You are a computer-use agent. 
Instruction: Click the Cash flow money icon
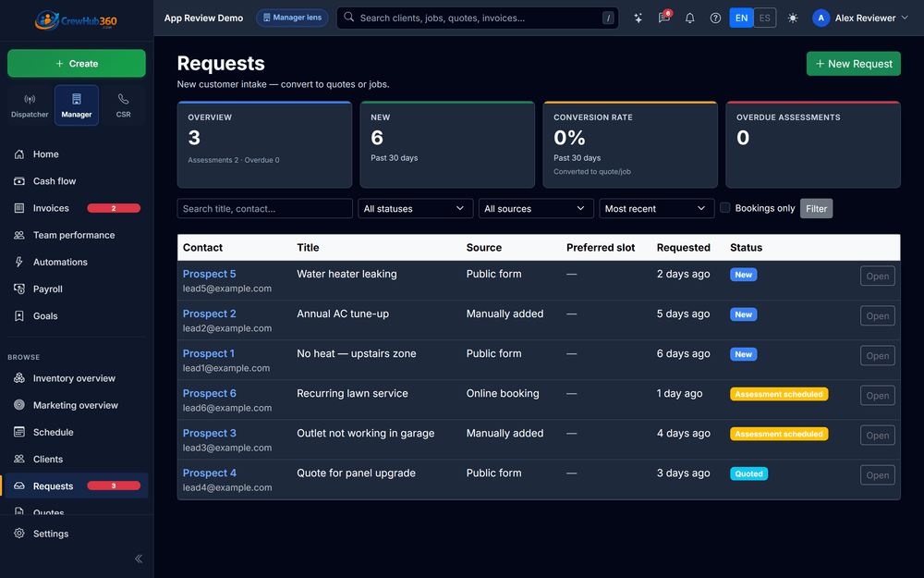[x=19, y=181]
